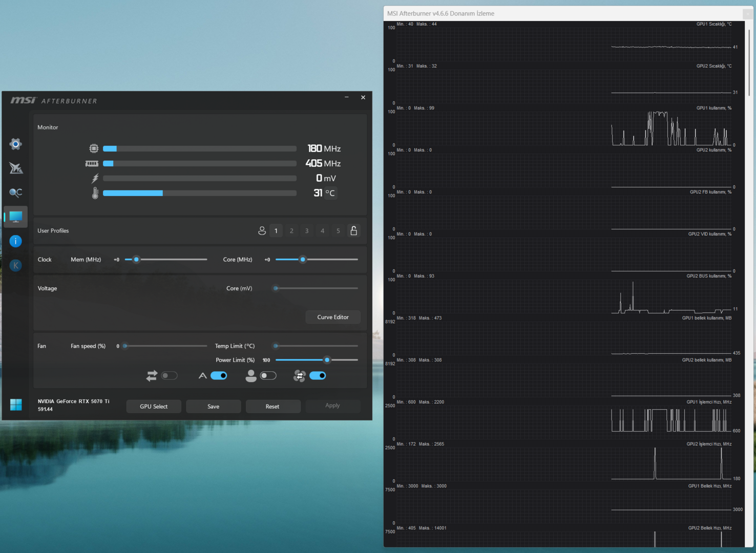This screenshot has width=756, height=553.
Task: Click the 'GPU2 Sıcaklığı, °C' graph label
Action: click(x=714, y=66)
